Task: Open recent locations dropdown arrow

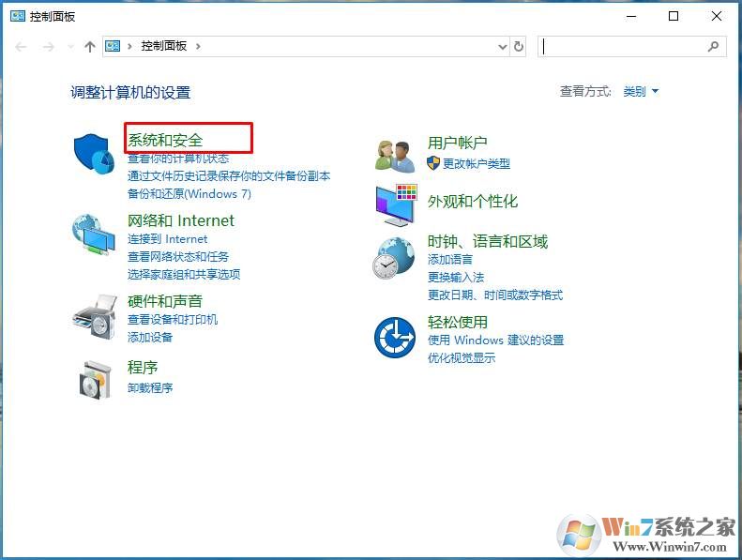Action: [x=71, y=46]
